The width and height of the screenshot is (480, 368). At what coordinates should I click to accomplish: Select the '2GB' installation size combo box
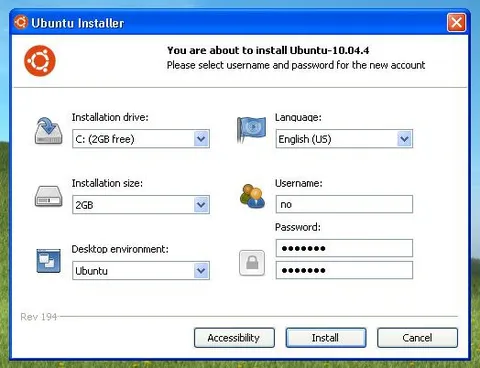(x=141, y=205)
